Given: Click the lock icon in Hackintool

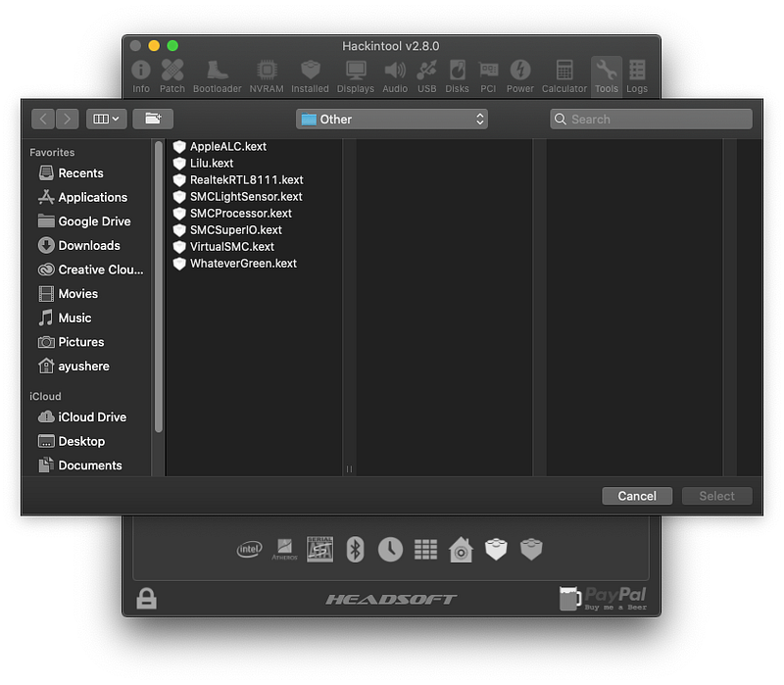Looking at the screenshot, I should (x=146, y=599).
